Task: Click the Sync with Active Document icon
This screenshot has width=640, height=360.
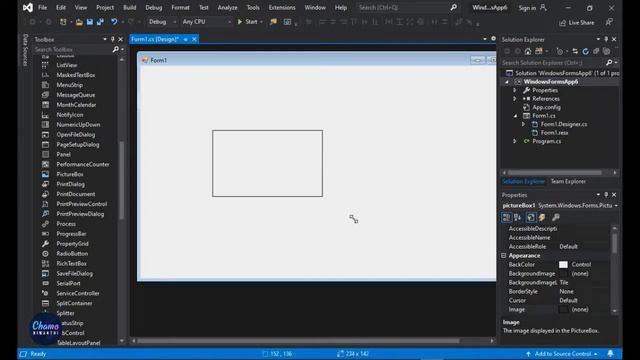Action: [575, 51]
